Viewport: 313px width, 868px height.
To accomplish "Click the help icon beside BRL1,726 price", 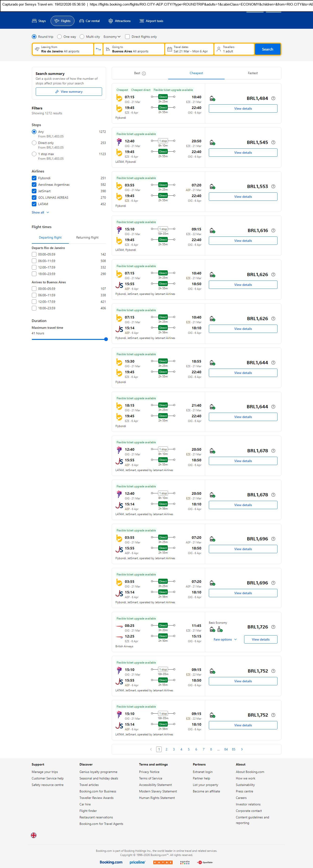I will tap(273, 627).
